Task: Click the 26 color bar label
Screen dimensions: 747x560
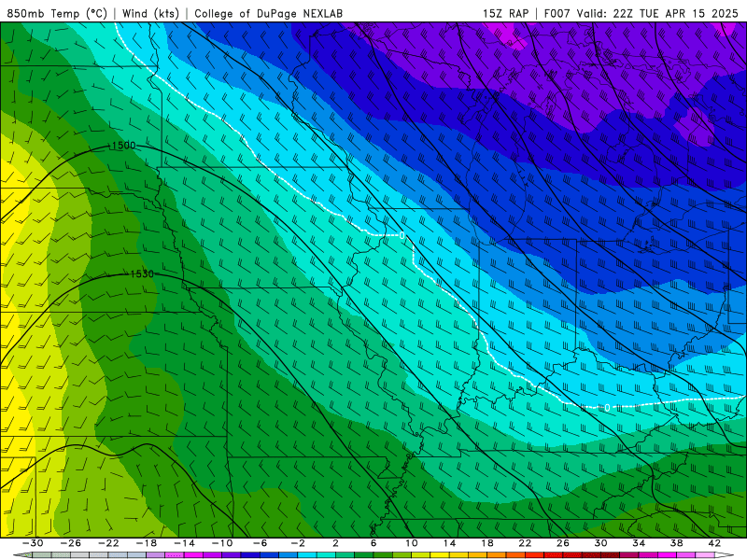Action: 563,543
